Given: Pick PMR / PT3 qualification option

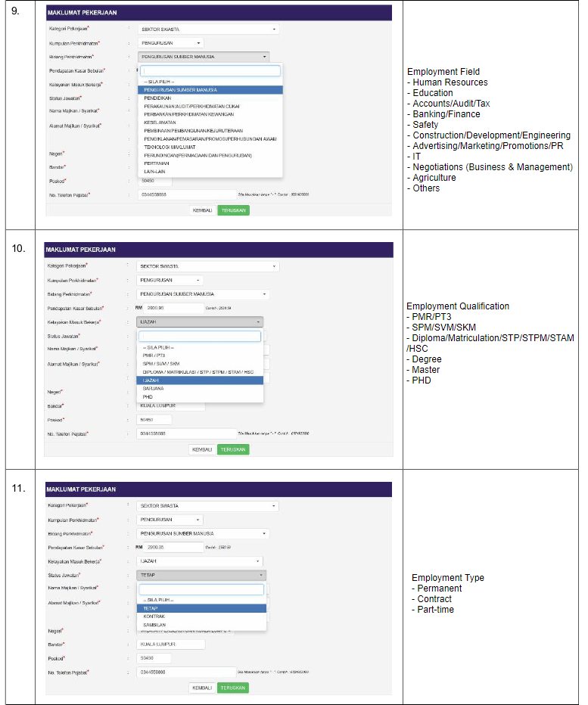Looking at the screenshot, I should click(x=154, y=355).
